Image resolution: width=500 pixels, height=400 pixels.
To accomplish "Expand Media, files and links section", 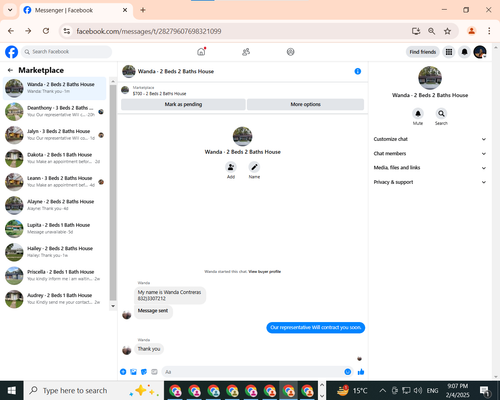I will 430,168.
